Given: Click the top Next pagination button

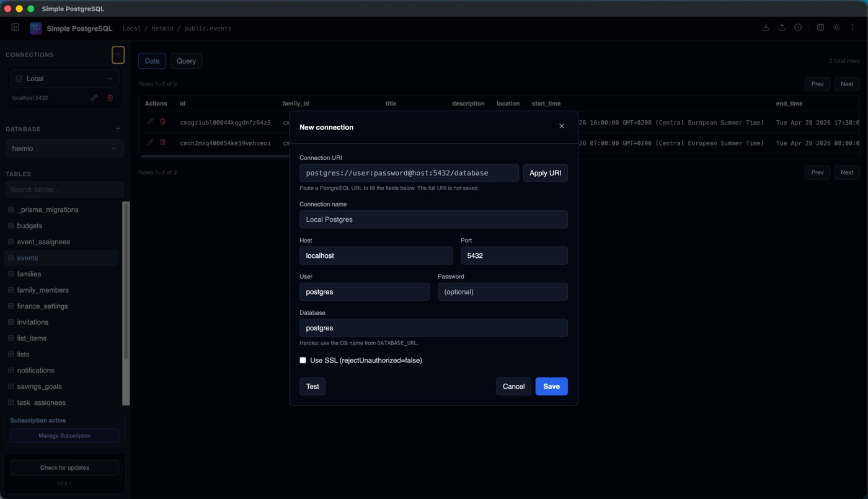Looking at the screenshot, I should point(847,84).
